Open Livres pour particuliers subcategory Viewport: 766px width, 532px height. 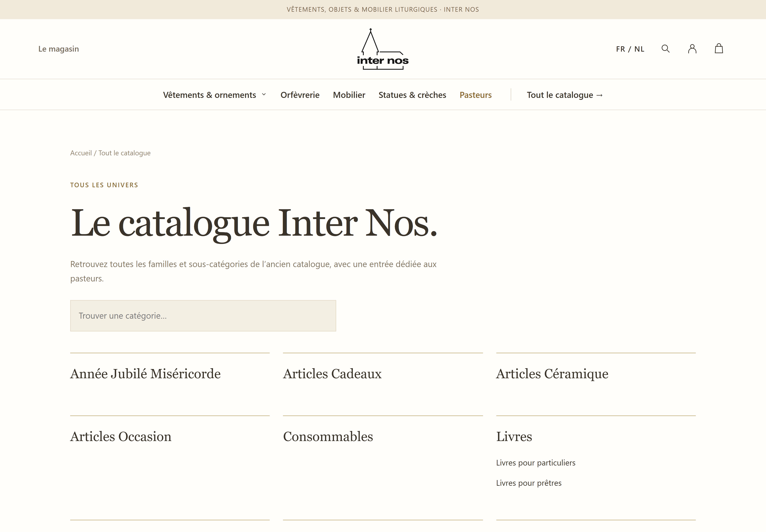coord(536,463)
